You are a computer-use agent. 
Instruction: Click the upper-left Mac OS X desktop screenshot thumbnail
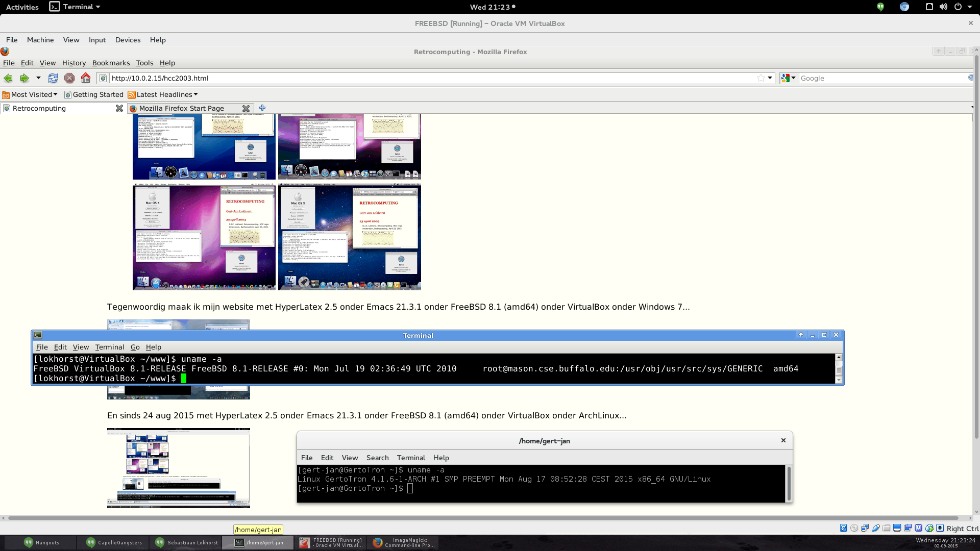(204, 146)
